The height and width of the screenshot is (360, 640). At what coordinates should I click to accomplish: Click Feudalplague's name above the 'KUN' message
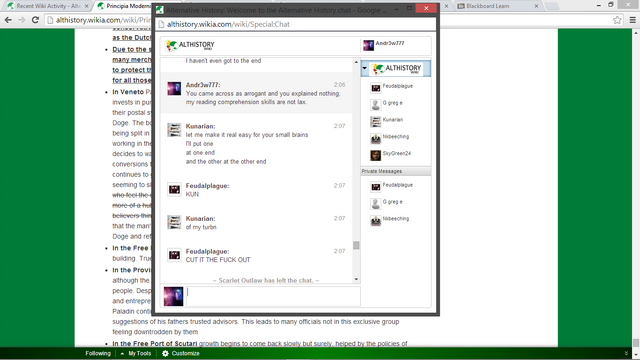(207, 186)
